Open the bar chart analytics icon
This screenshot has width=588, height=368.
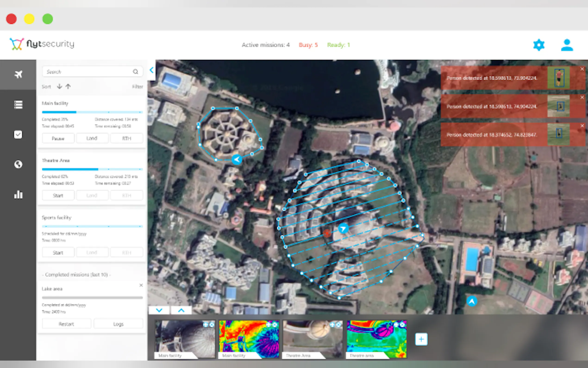[x=18, y=194]
